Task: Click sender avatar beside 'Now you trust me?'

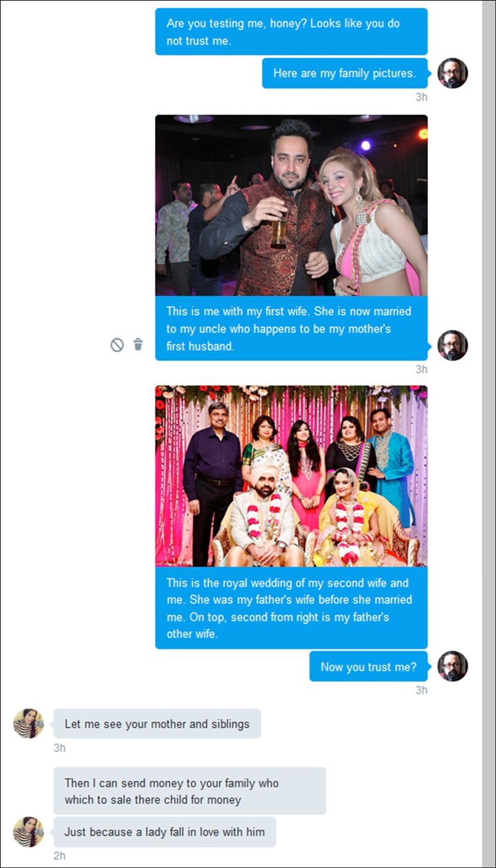Action: (x=452, y=666)
